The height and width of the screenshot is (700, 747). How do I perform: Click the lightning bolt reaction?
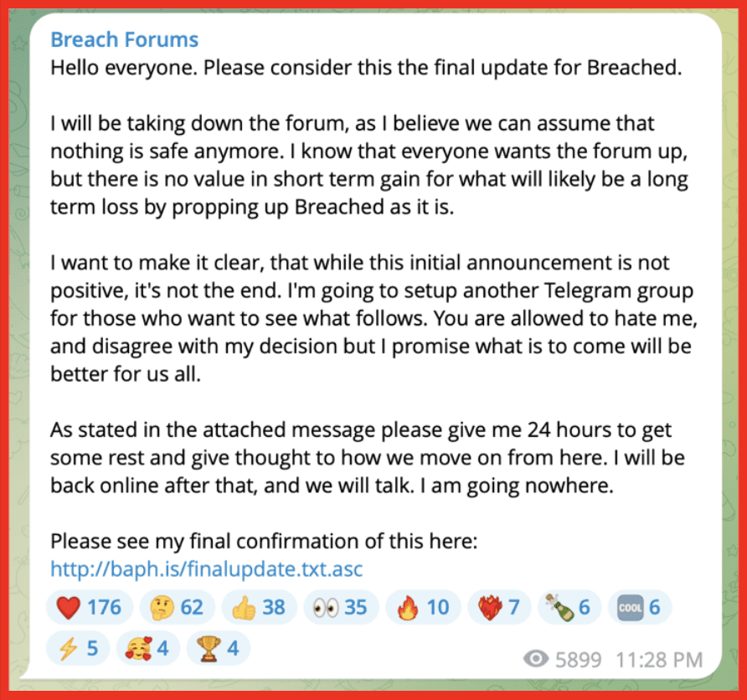pyautogui.click(x=78, y=648)
